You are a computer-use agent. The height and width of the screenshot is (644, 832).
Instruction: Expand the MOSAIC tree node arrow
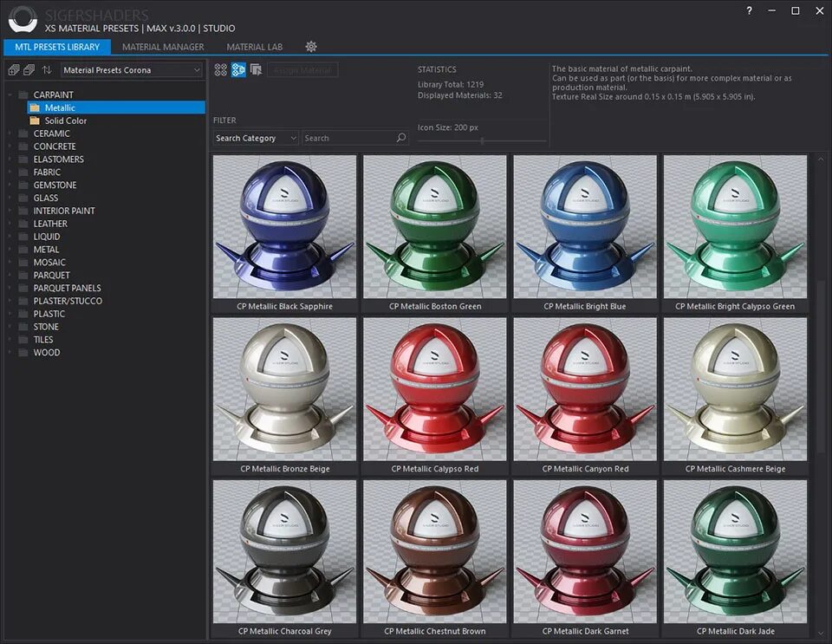[x=10, y=263]
